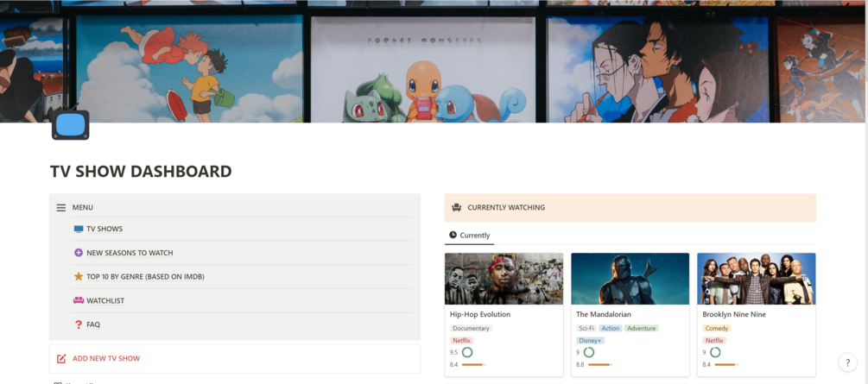Viewport: 868px width, 384px height.
Task: Click the red edit icon for Add New TV Show
Action: pyautogui.click(x=61, y=359)
